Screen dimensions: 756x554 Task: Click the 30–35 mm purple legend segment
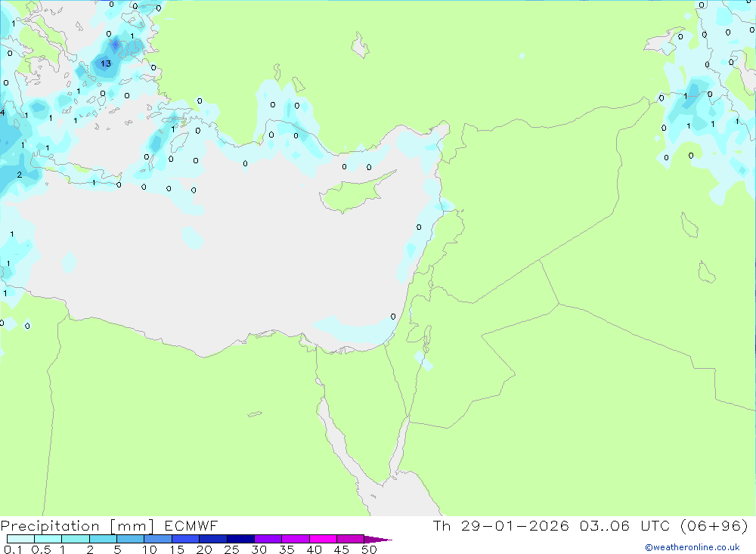pyautogui.click(x=268, y=539)
